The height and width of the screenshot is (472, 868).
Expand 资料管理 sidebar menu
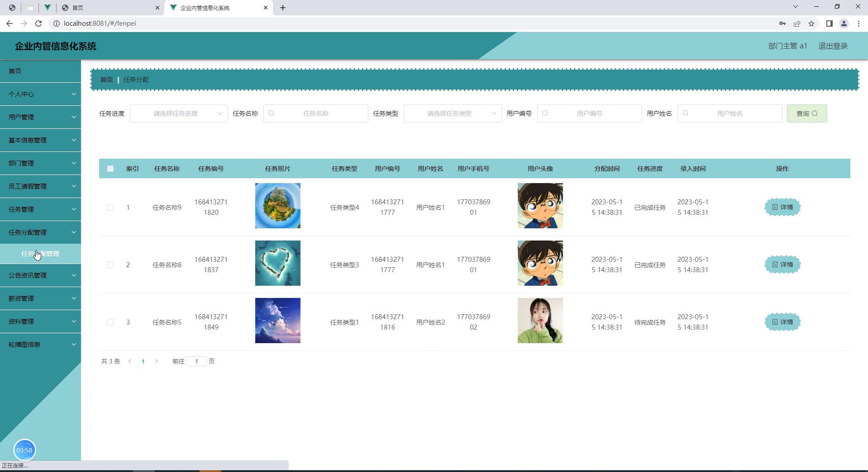40,321
